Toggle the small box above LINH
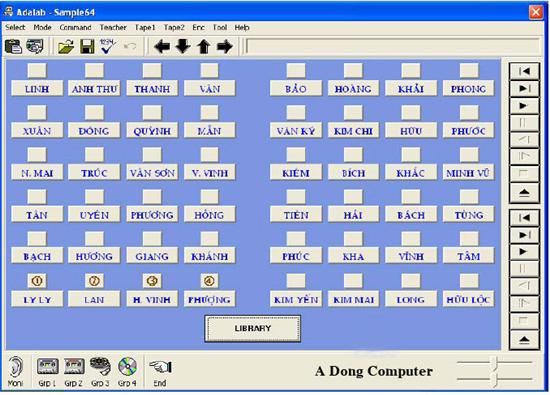 tap(37, 70)
